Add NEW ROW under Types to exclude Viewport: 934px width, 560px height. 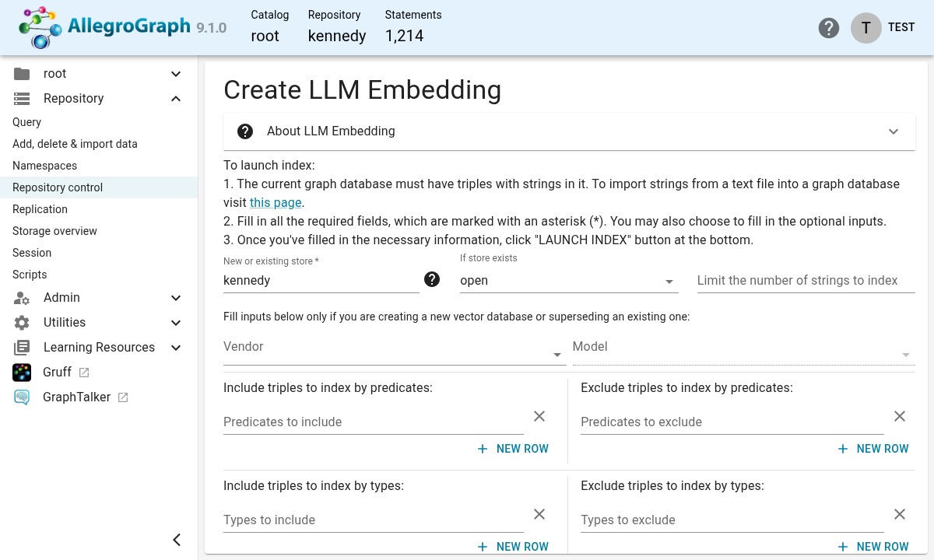coord(873,547)
